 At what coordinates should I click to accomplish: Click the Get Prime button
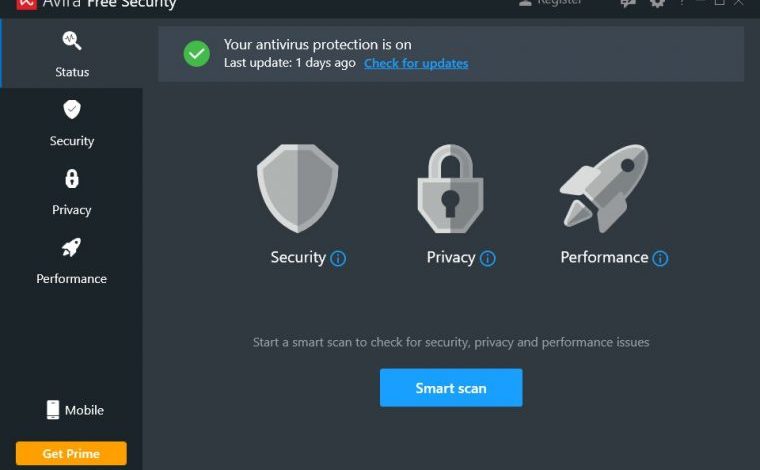coord(71,454)
